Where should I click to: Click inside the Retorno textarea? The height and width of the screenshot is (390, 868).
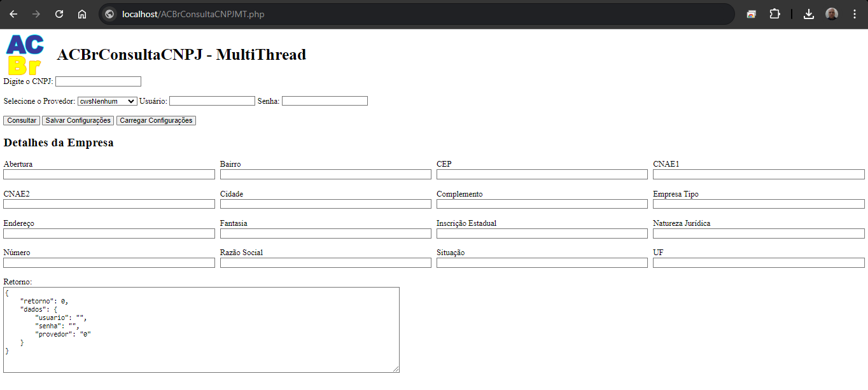201,330
